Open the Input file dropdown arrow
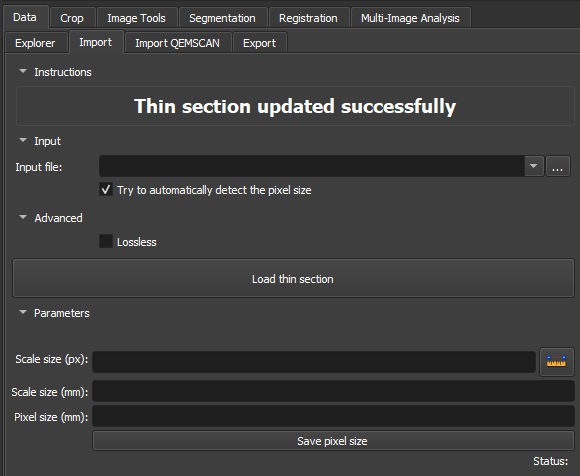 click(533, 166)
